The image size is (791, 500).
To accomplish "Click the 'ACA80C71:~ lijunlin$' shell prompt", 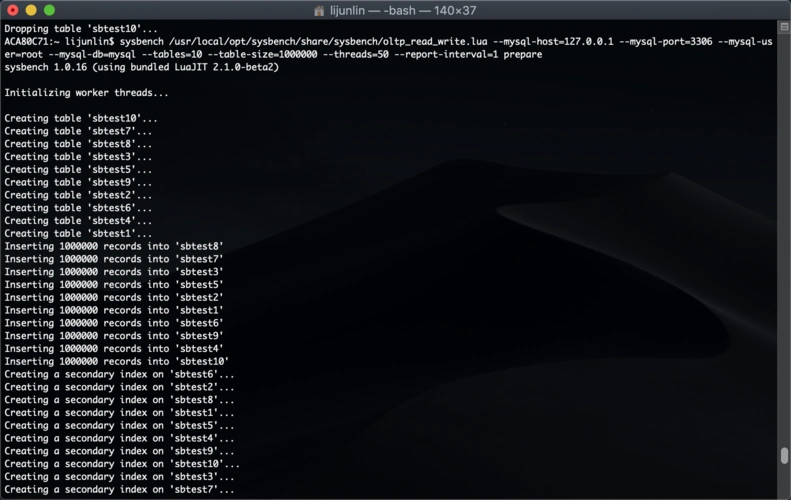I will [59, 41].
